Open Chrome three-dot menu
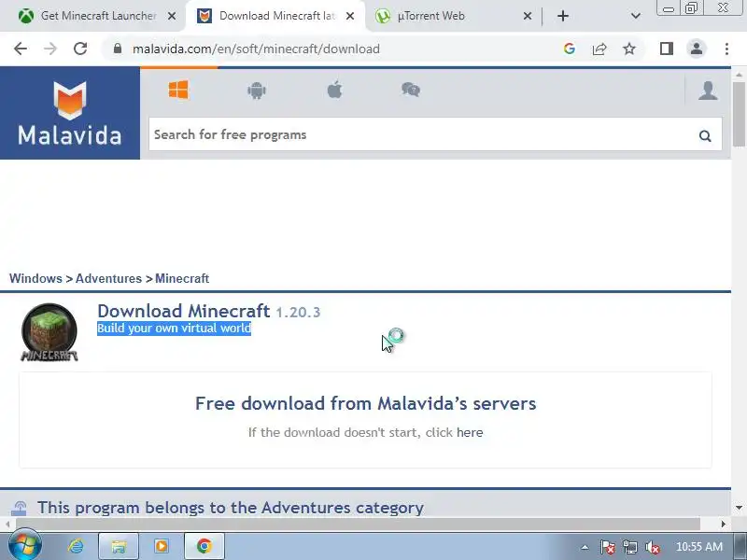Image resolution: width=747 pixels, height=560 pixels. tap(726, 49)
